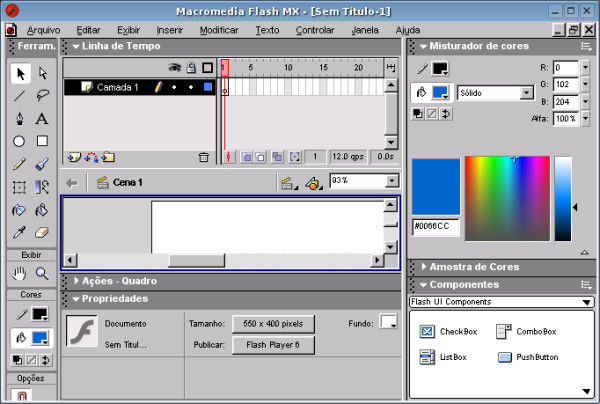Toggle Modify Onion Markers button
This screenshot has width=600, height=404.
tap(295, 157)
